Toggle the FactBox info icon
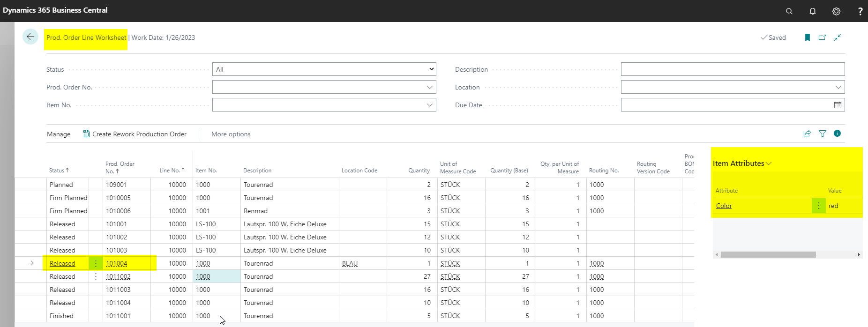868x327 pixels. (838, 134)
